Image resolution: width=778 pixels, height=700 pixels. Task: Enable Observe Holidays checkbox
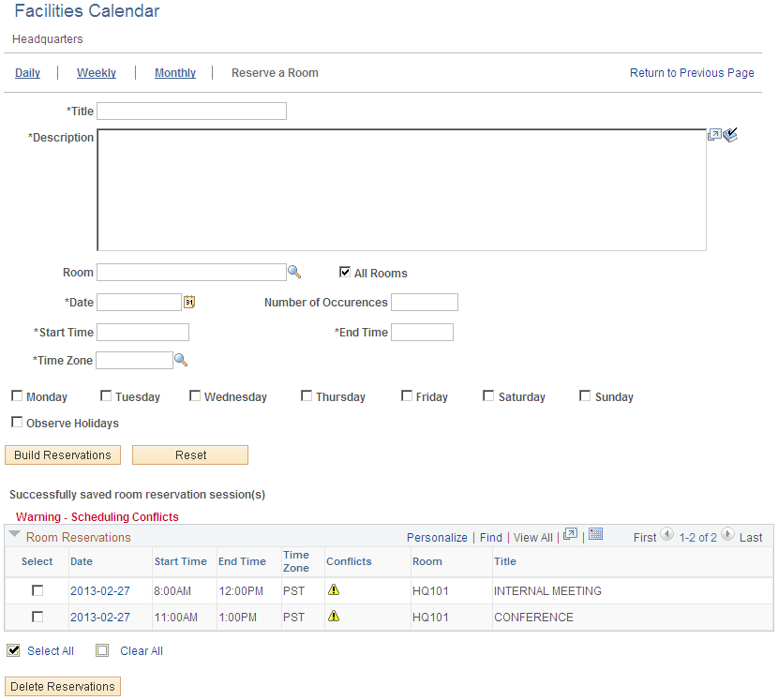(x=17, y=423)
